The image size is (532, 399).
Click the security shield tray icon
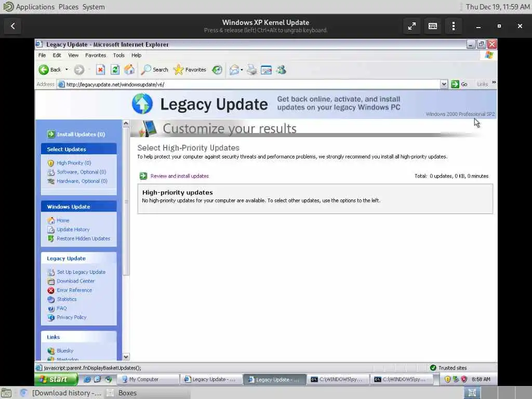pos(447,379)
